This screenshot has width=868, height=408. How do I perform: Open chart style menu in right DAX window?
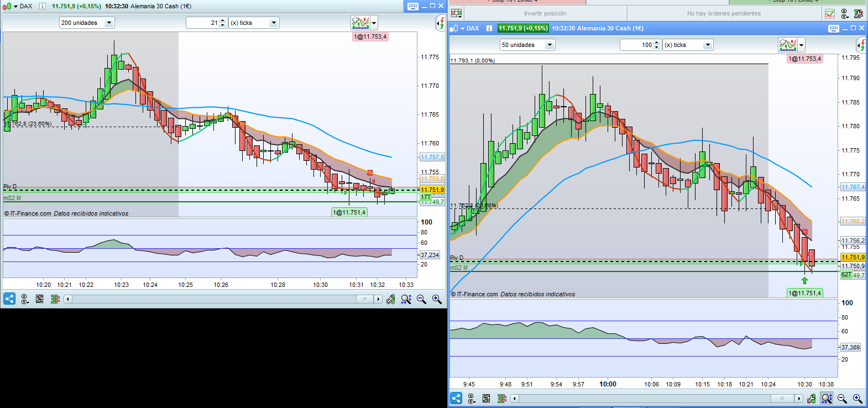(457, 28)
